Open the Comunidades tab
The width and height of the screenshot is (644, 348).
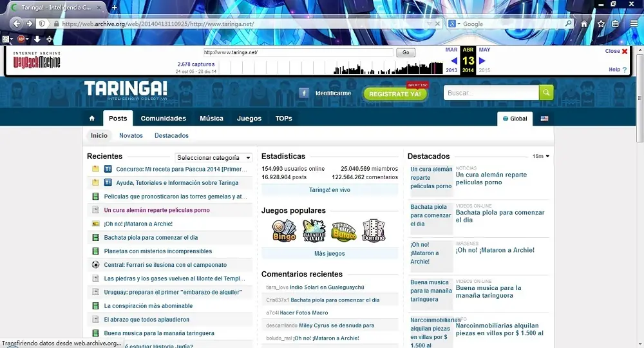point(164,119)
